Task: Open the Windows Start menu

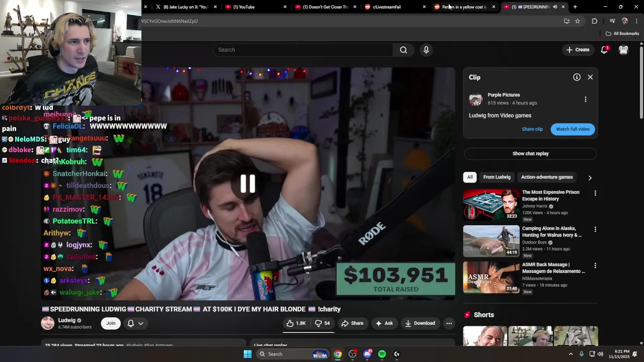Action: [248, 354]
